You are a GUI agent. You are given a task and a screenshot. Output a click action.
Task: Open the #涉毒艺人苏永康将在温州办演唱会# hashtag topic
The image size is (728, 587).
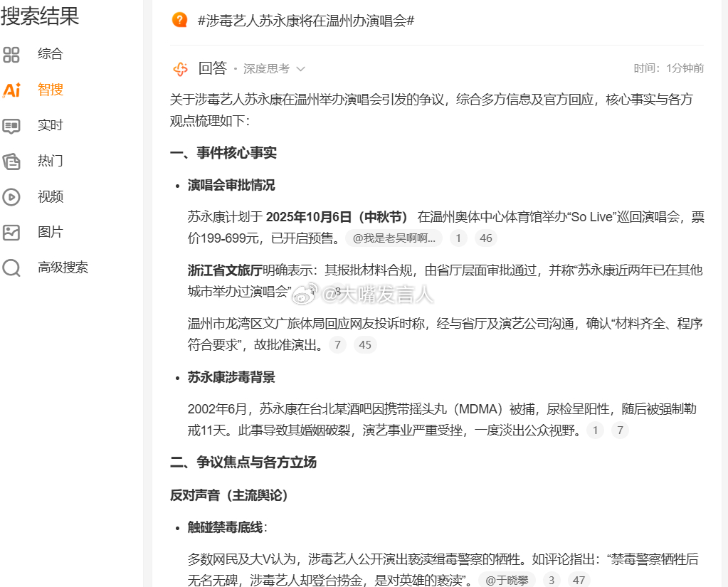tap(306, 21)
